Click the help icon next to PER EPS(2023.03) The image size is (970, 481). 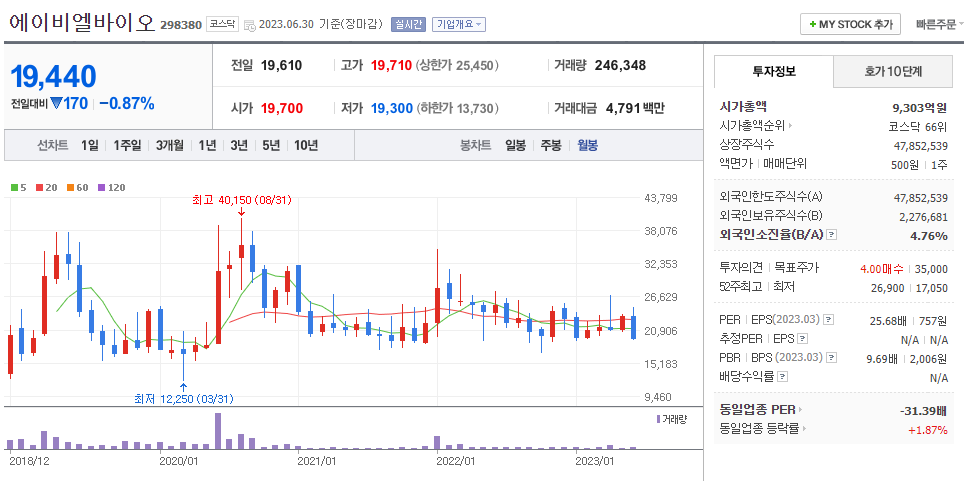(x=828, y=320)
